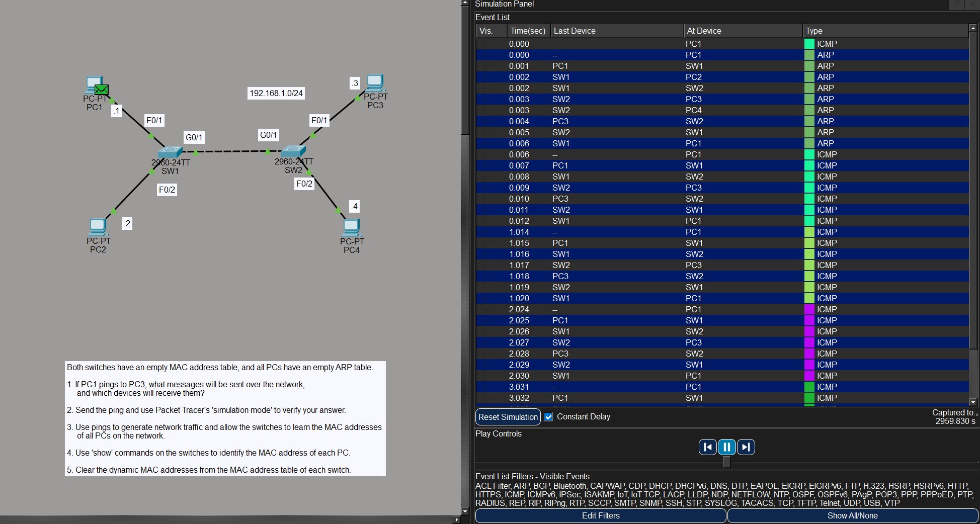
Task: Select the ARP event at time 0.005
Action: coord(722,132)
